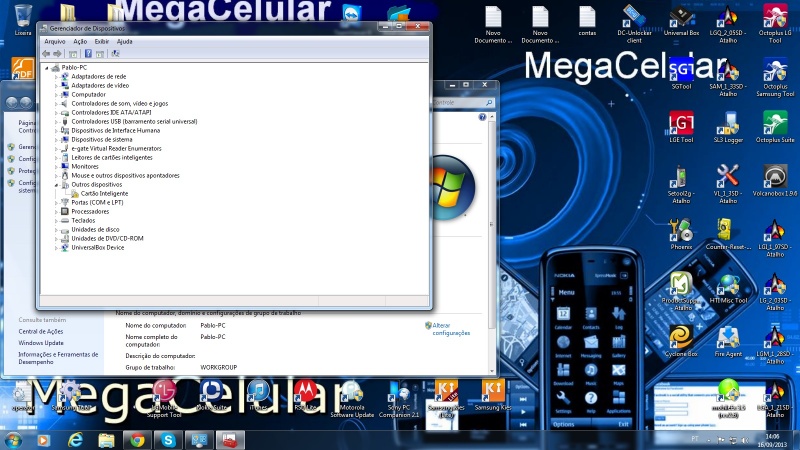The image size is (800, 450).
Task: Click the search field in Control Panel window
Action: (x=463, y=103)
